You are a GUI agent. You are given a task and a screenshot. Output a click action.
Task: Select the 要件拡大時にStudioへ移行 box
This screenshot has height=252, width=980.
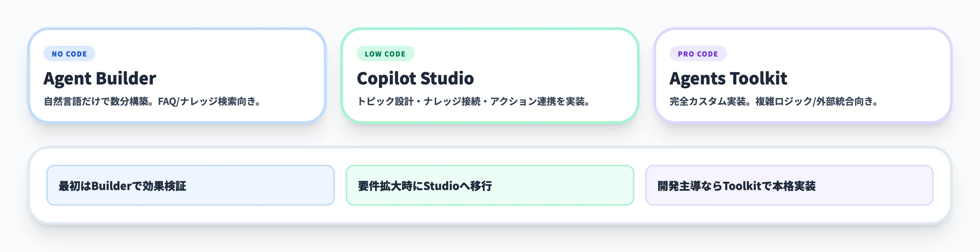pyautogui.click(x=490, y=185)
